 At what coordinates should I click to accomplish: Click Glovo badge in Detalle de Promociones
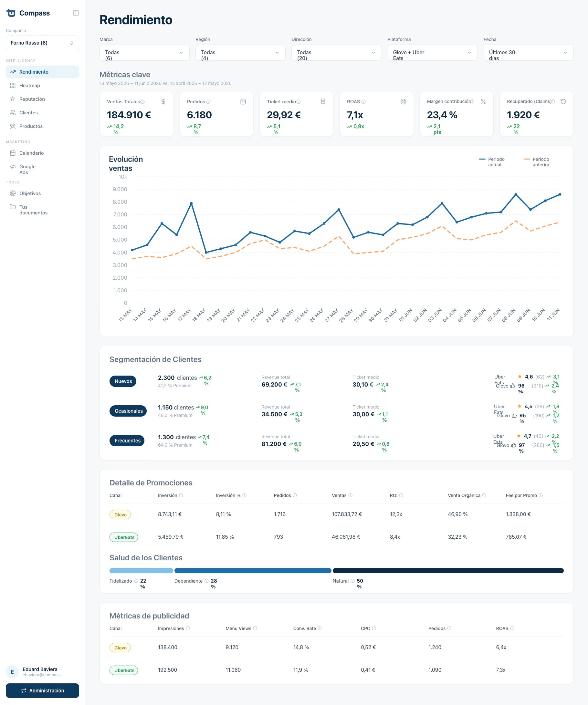coord(120,515)
